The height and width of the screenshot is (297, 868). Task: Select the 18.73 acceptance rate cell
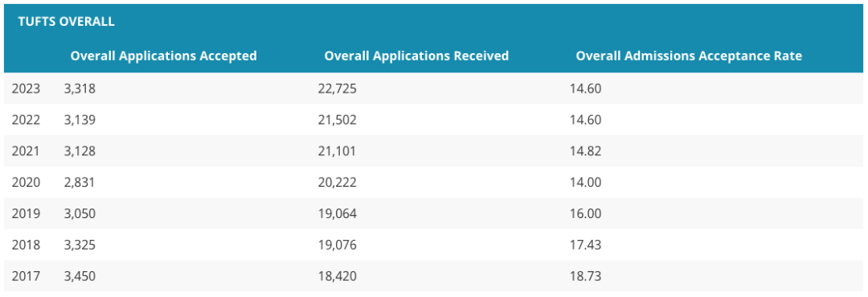pos(586,276)
